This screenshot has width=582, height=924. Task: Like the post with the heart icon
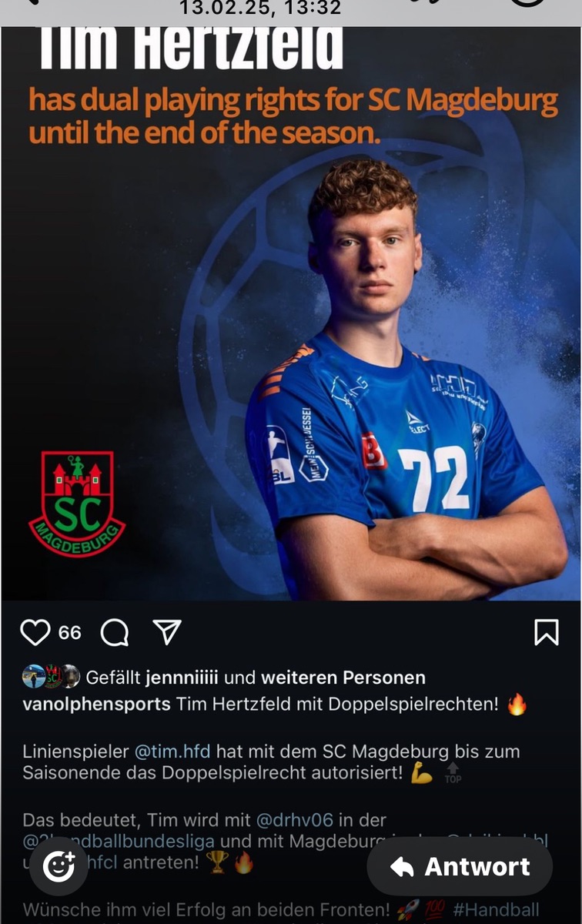[x=35, y=632]
